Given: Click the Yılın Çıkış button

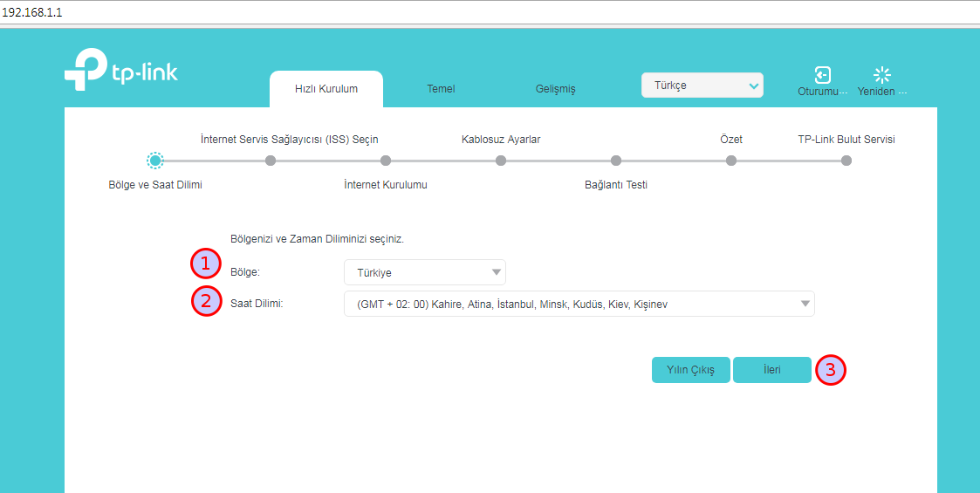Looking at the screenshot, I should [690, 370].
